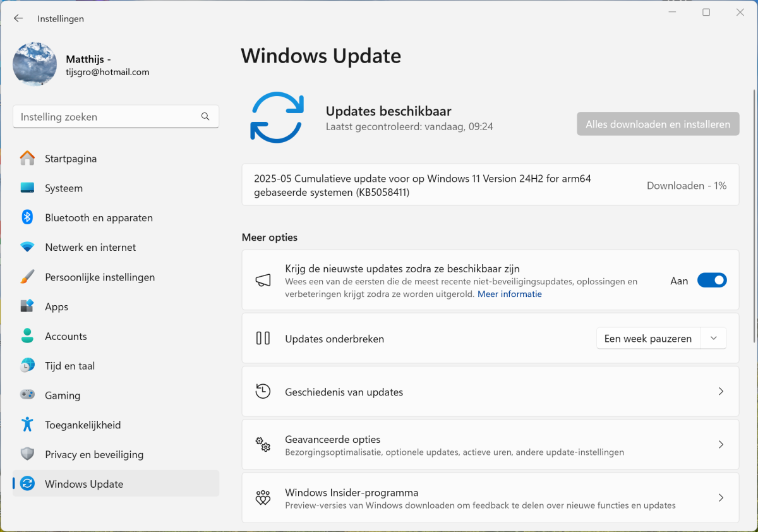The image size is (758, 532).
Task: Expand the pause duration dropdown arrow
Action: coord(713,339)
